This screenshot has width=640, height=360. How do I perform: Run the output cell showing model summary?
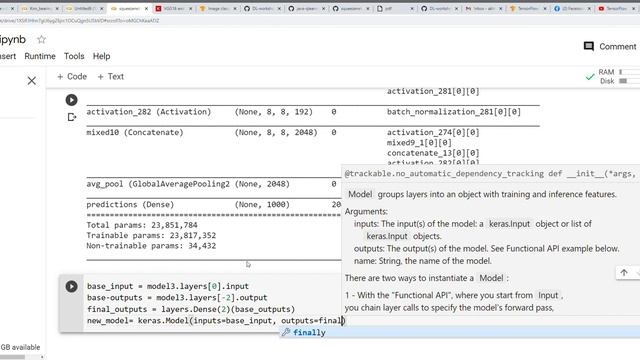pos(71,100)
